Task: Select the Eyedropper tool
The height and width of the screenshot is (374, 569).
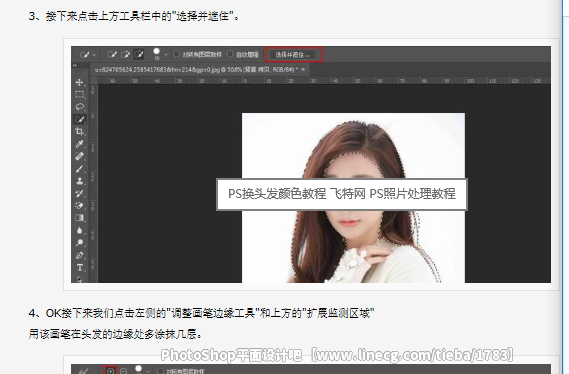Action: [79, 144]
